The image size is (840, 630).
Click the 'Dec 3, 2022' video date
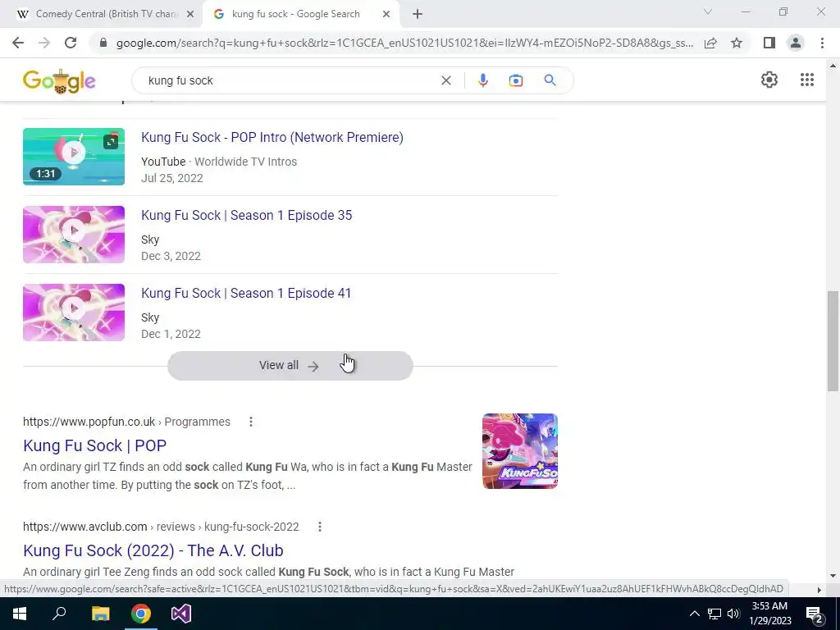pos(171,256)
